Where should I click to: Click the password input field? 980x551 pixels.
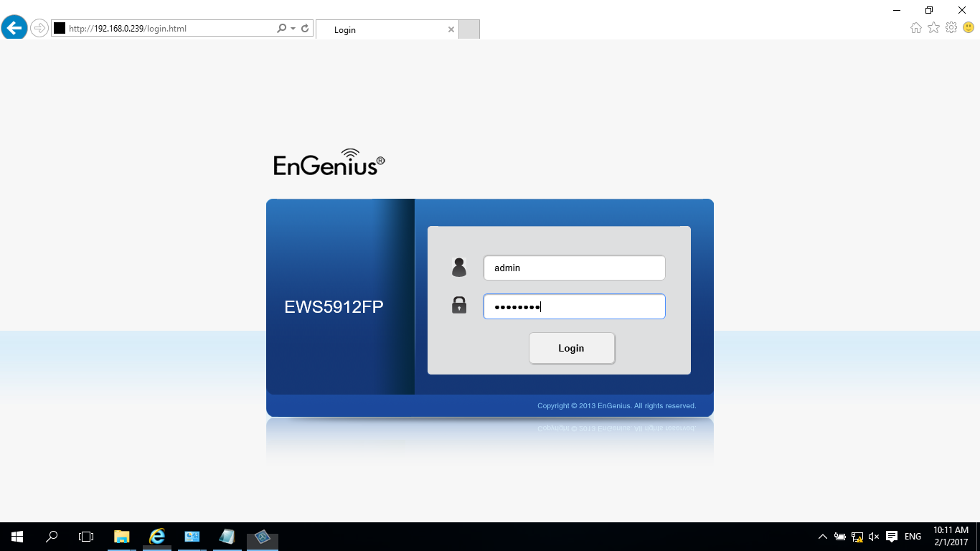pyautogui.click(x=574, y=306)
